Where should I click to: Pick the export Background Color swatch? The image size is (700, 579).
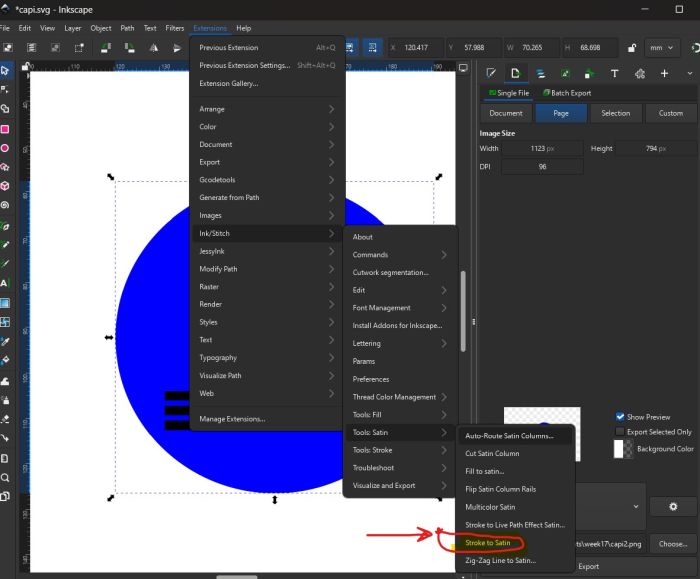coord(623,449)
